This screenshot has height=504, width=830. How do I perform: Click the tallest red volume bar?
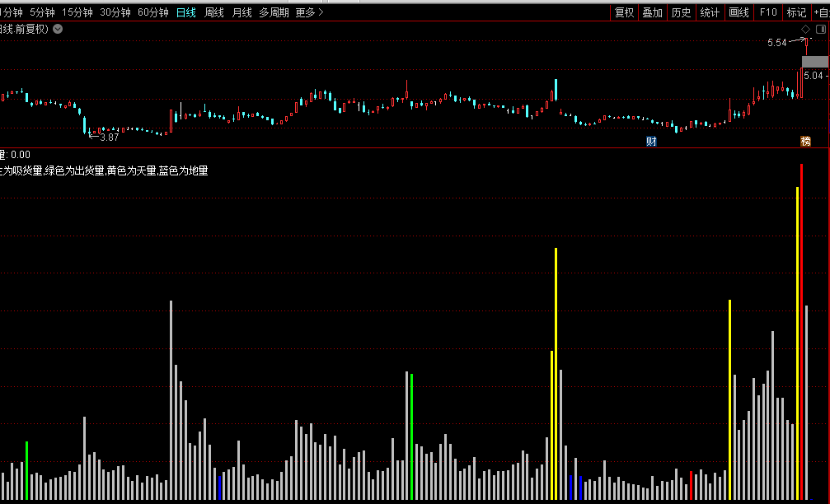click(801, 329)
